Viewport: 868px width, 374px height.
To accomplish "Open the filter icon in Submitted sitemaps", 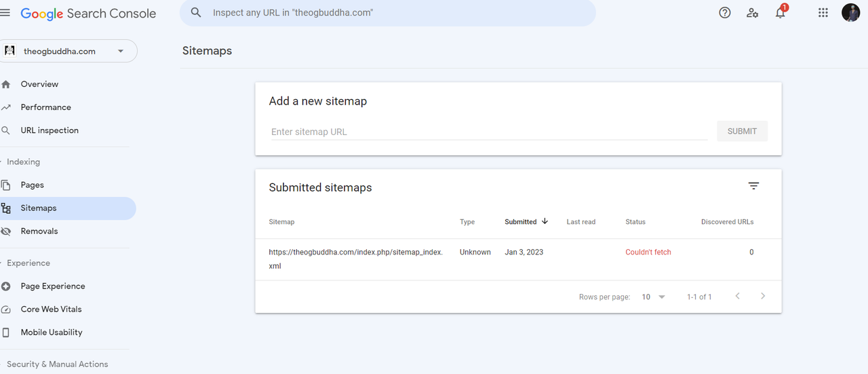I will (x=753, y=186).
